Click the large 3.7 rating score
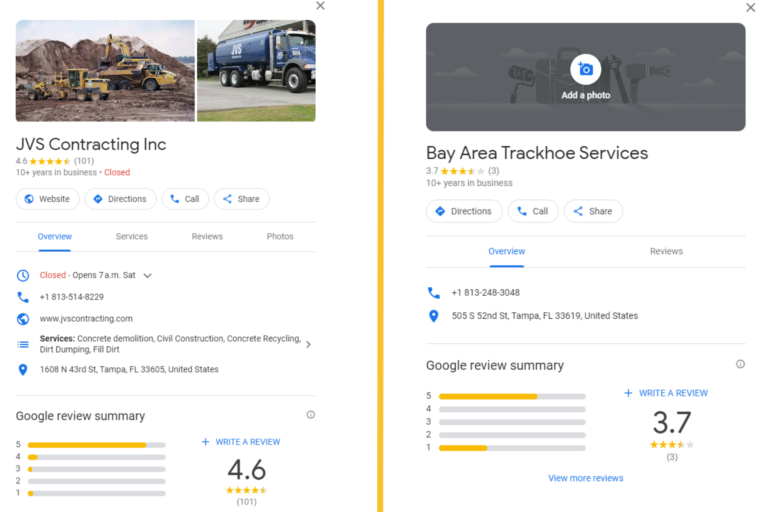This screenshot has height=512, width=768. point(672,422)
